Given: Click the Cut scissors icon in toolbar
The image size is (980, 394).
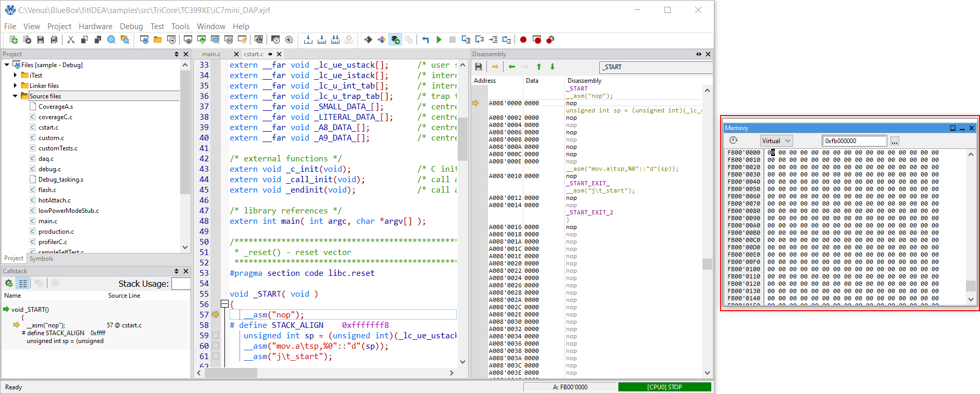Looking at the screenshot, I should pos(71,40).
